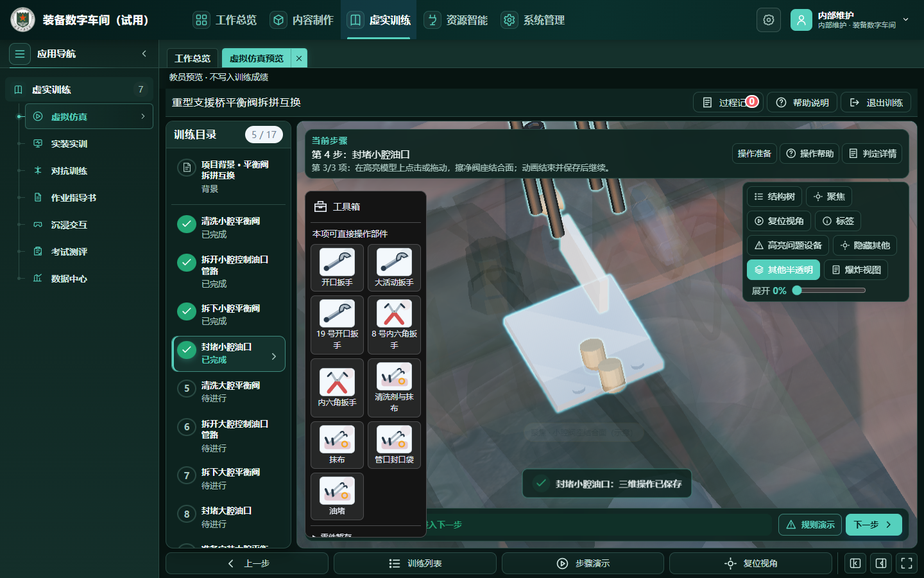Switch to the 工作总览 tab
The height and width of the screenshot is (578, 924).
[193, 58]
